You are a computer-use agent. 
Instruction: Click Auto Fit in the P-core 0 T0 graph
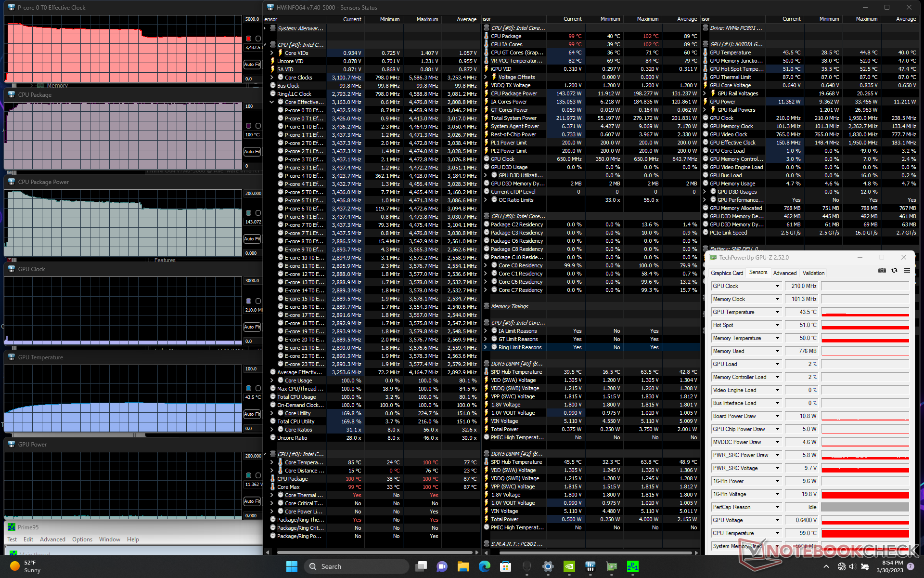[252, 64]
